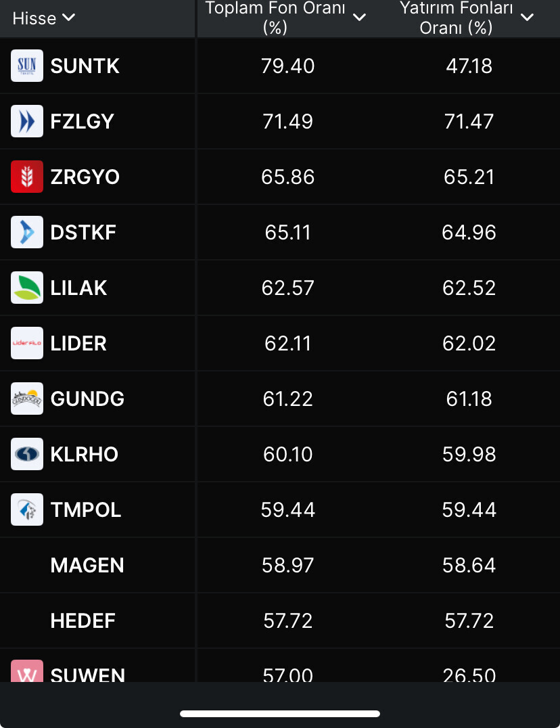This screenshot has width=560, height=728.
Task: Sort by Toplam Fon Oranı (%) header
Action: pyautogui.click(x=275, y=18)
